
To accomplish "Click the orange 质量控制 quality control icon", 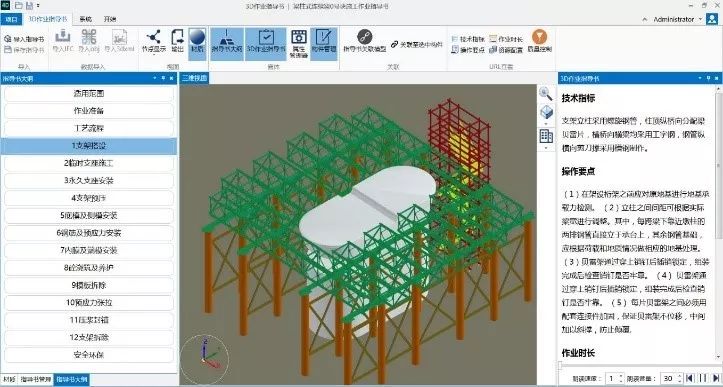I will 539,36.
